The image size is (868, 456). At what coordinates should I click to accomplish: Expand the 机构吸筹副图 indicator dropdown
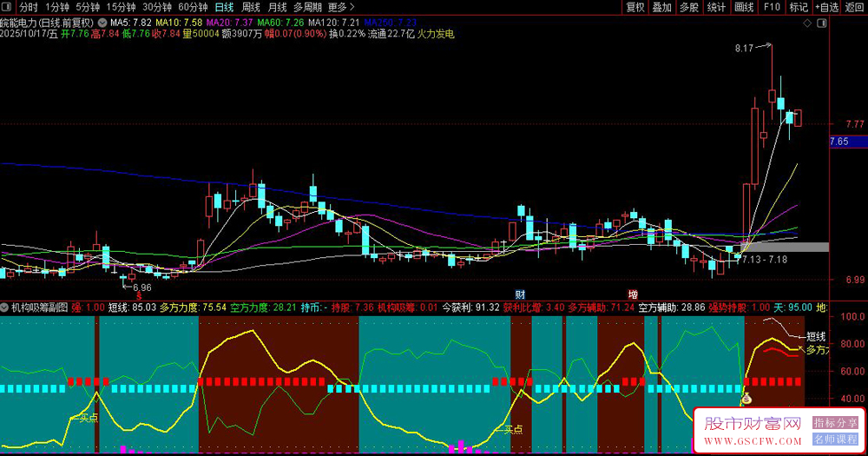[5, 307]
